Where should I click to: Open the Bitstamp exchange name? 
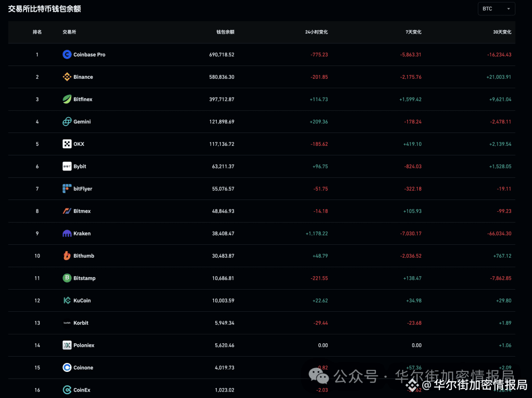coord(85,278)
